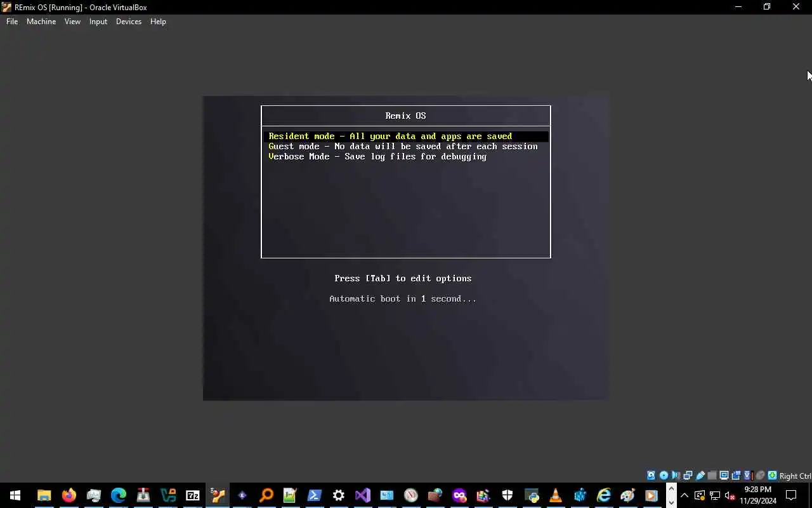Click the virtualization features V icon
The width and height of the screenshot is (812, 508).
(748, 476)
